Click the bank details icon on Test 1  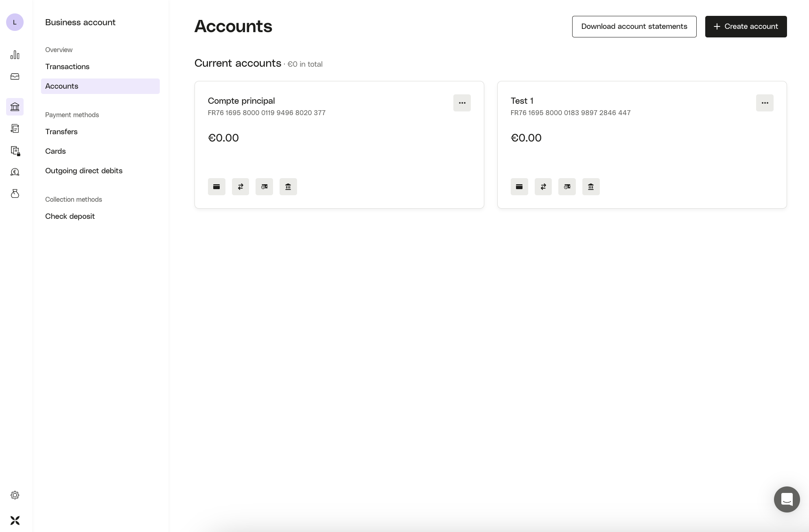click(591, 187)
